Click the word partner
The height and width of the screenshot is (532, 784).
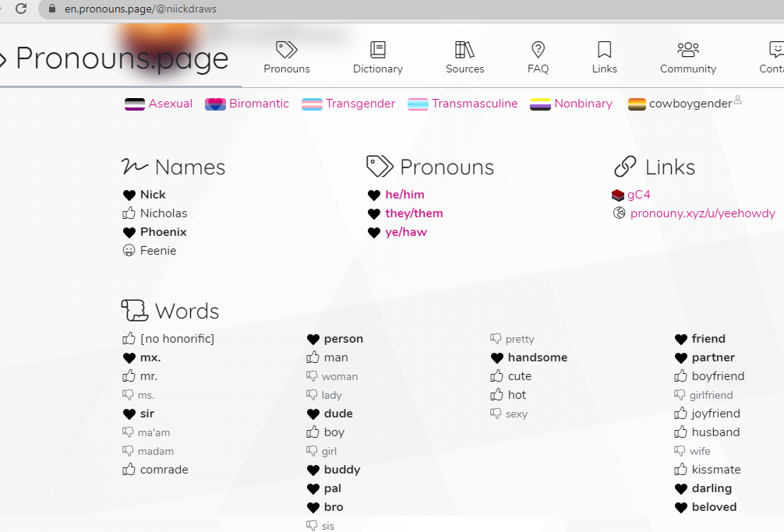tap(713, 358)
